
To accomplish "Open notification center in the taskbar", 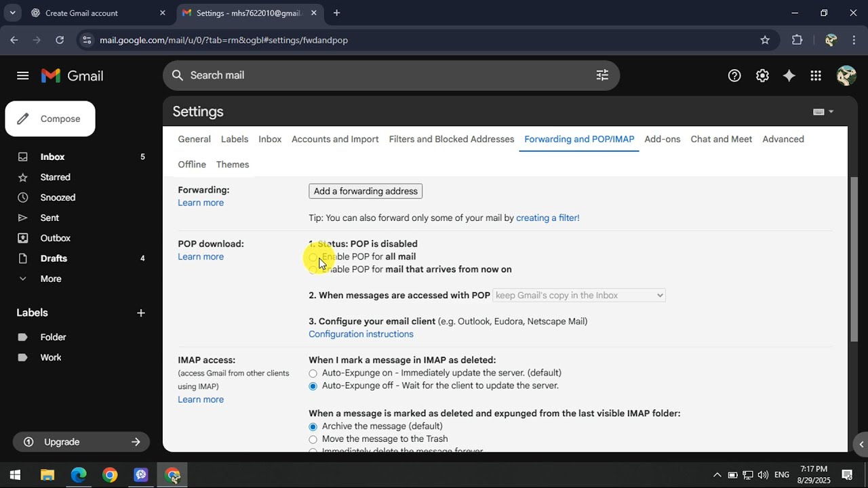I will (847, 474).
